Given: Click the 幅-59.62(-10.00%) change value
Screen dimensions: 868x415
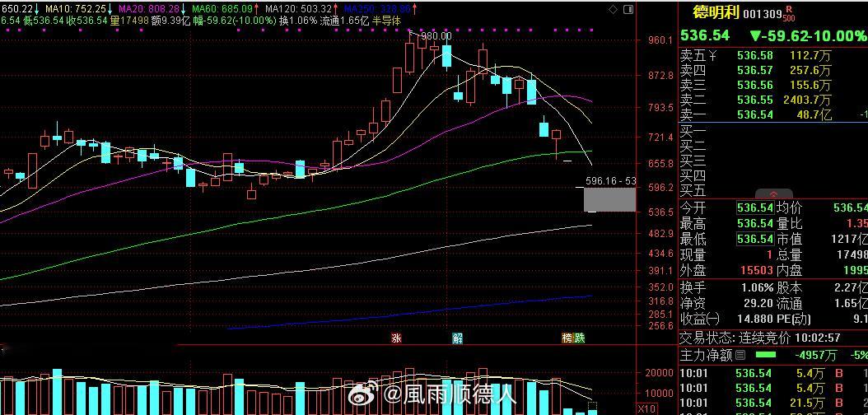Looking at the screenshot, I should pos(236,21).
